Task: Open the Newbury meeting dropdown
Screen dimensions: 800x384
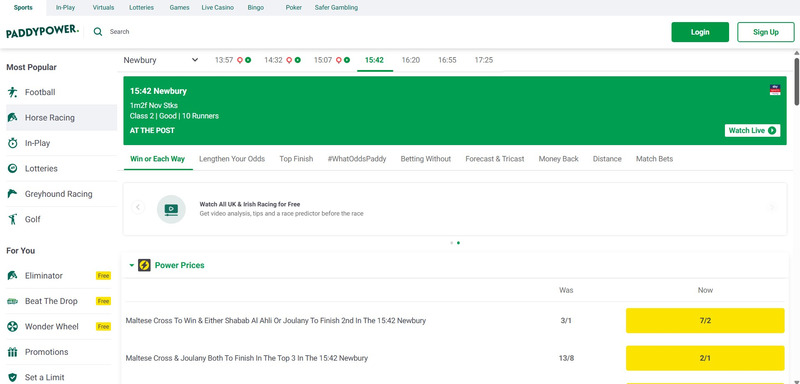Action: click(161, 60)
